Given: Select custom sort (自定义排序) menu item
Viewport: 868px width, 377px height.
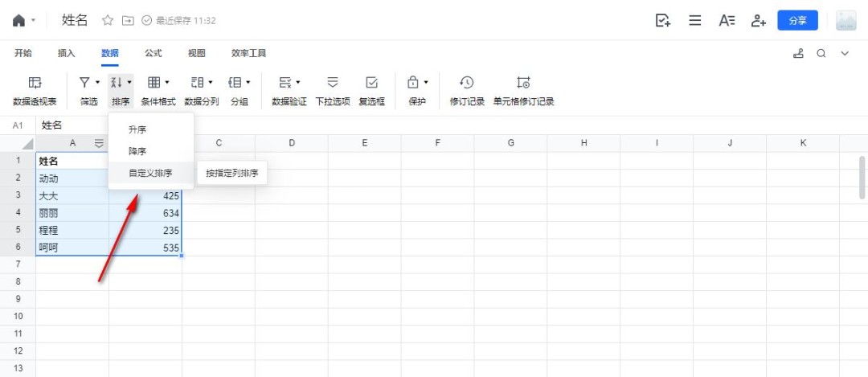Looking at the screenshot, I should (150, 173).
